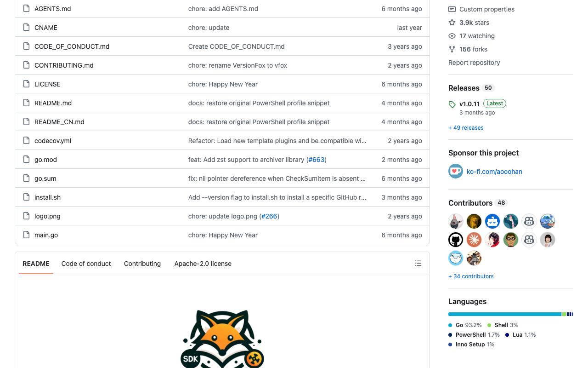The image size is (588, 368).
Task: Visit ko-fi.com/aooohan sponsor link
Action: tap(494, 172)
